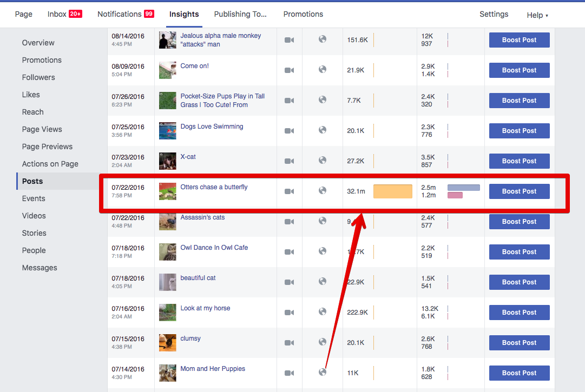Select Page Views in the sidebar

[42, 129]
